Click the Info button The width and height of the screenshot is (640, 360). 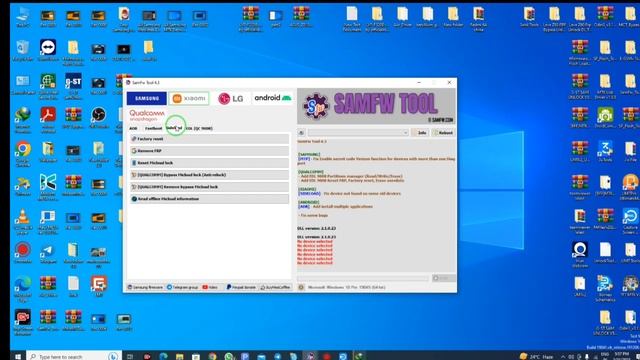420,133
